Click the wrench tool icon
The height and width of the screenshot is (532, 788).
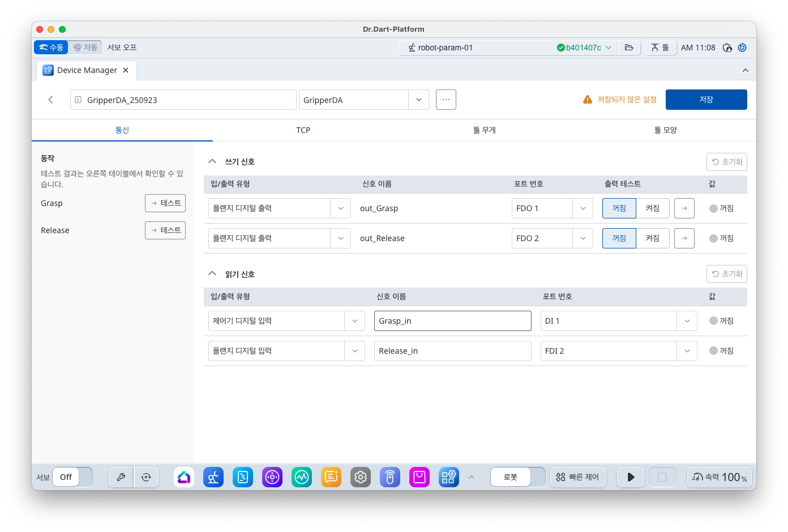pos(121,477)
